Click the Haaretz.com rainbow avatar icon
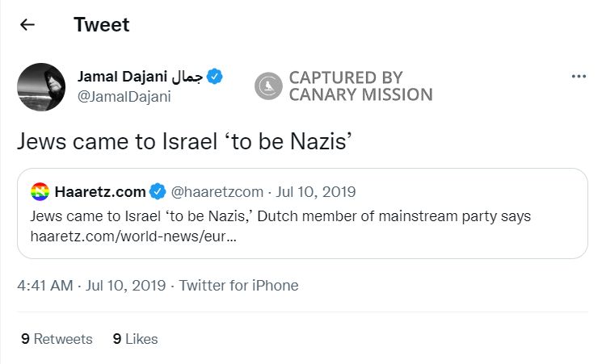 coord(40,192)
